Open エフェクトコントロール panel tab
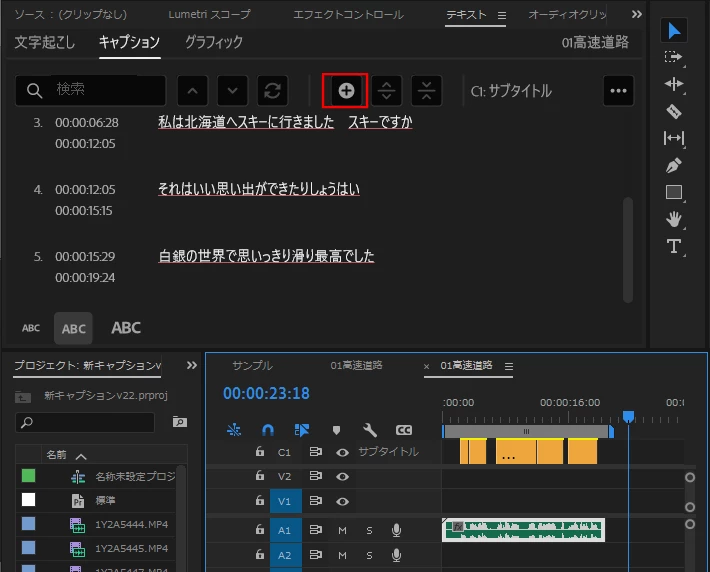The width and height of the screenshot is (710, 572). (x=348, y=14)
